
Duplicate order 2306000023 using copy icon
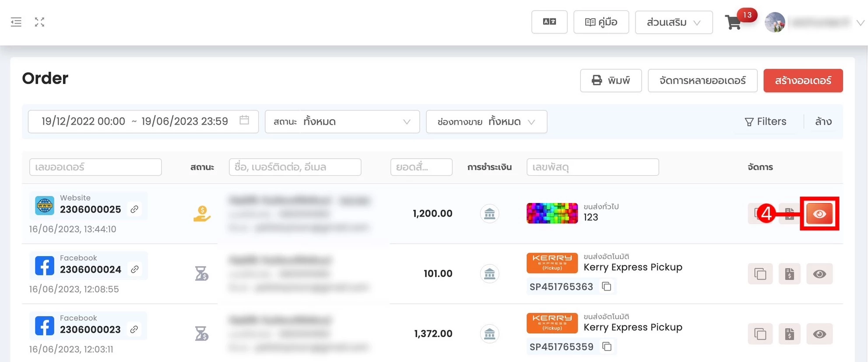[x=760, y=334]
